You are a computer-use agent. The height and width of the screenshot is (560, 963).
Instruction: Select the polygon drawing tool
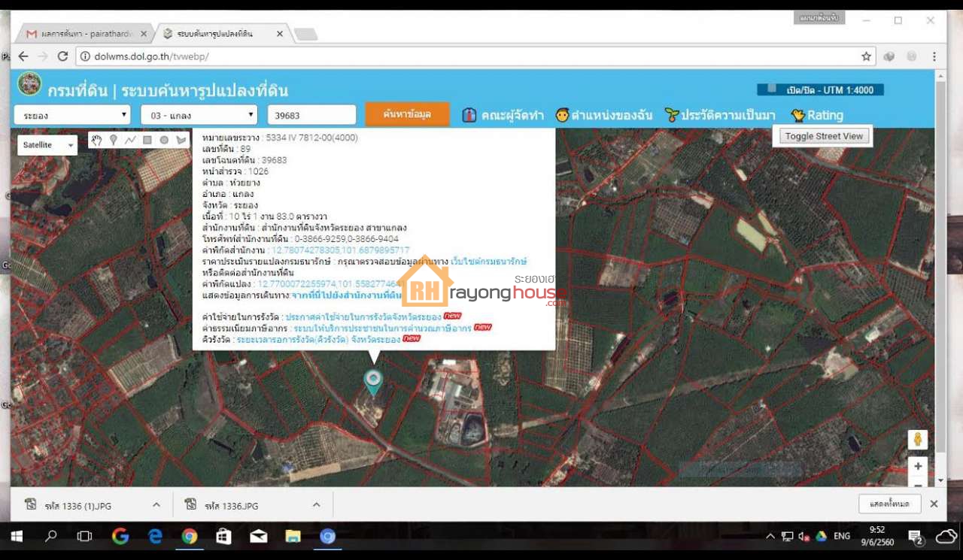pos(181,140)
